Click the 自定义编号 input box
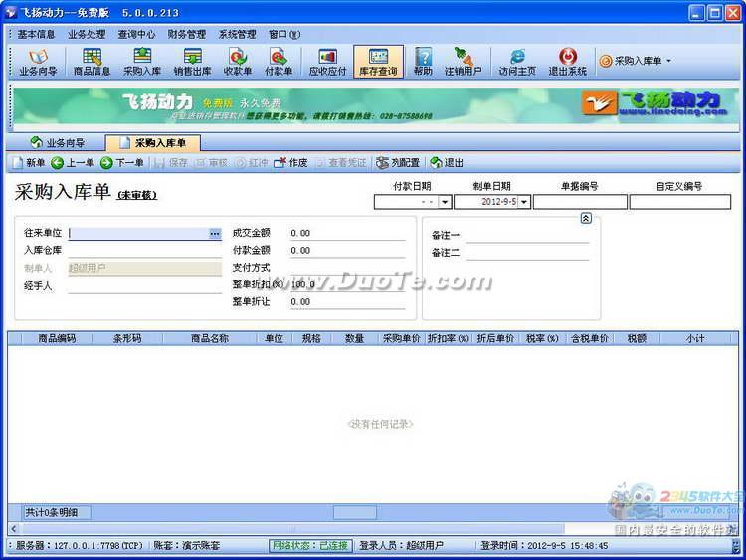The image size is (746, 560). click(680, 202)
